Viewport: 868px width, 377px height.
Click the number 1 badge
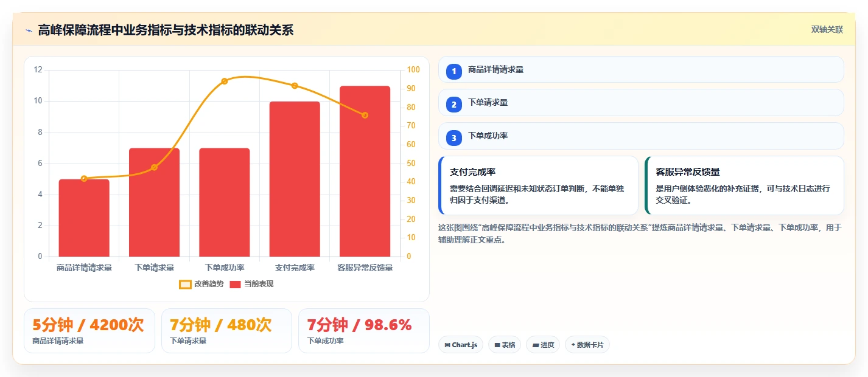point(453,72)
